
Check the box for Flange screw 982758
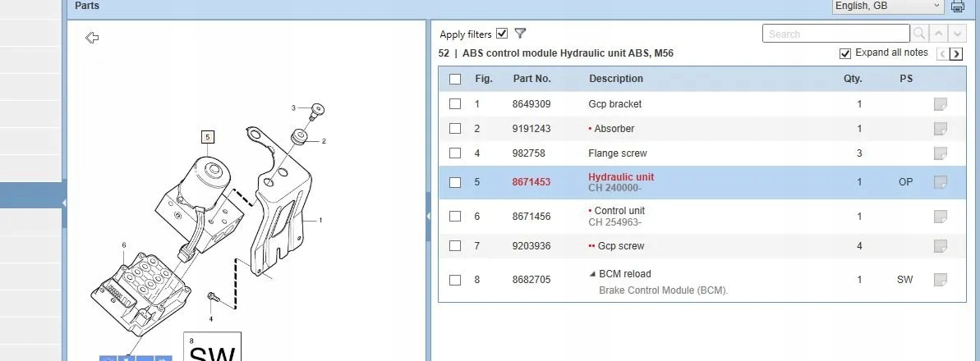click(455, 153)
